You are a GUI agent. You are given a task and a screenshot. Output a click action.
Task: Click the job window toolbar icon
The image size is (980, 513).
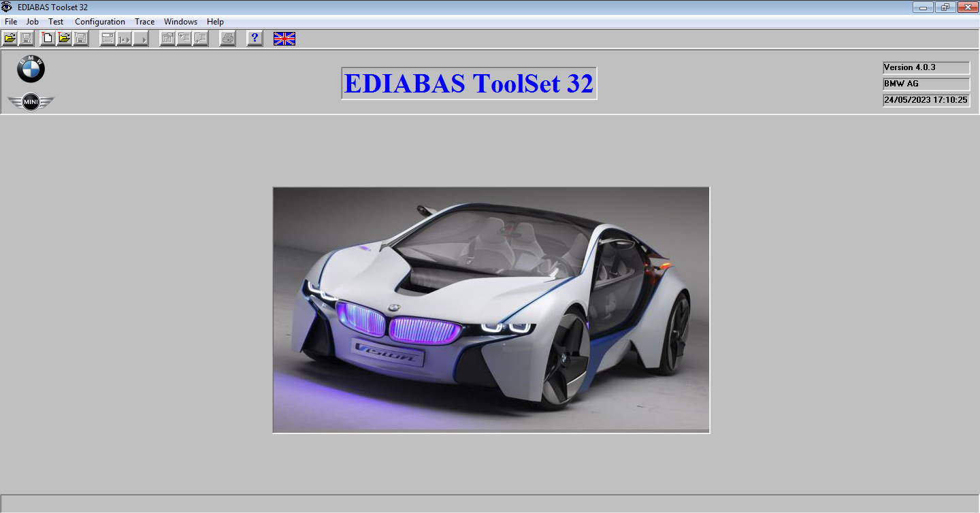108,38
